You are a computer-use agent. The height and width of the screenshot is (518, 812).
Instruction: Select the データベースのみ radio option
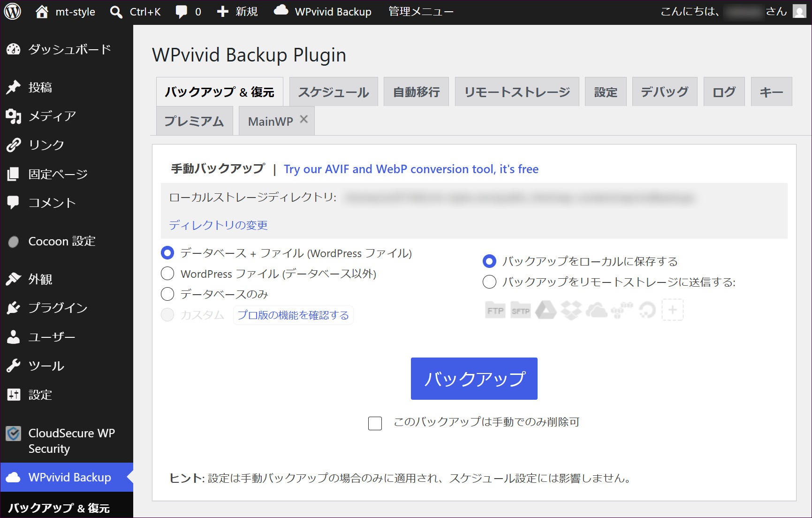(x=167, y=294)
